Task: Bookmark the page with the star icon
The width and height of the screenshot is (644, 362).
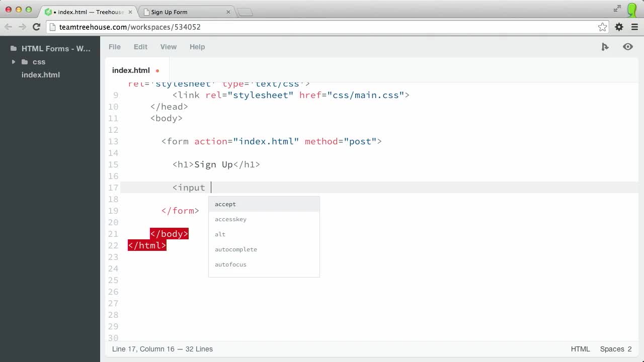Action: coord(602,27)
